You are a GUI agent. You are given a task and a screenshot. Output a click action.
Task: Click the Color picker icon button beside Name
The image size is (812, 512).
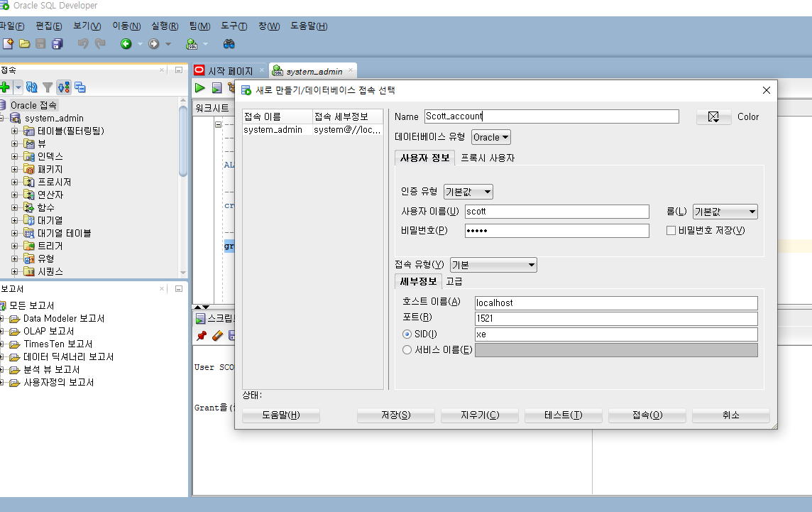coord(713,116)
